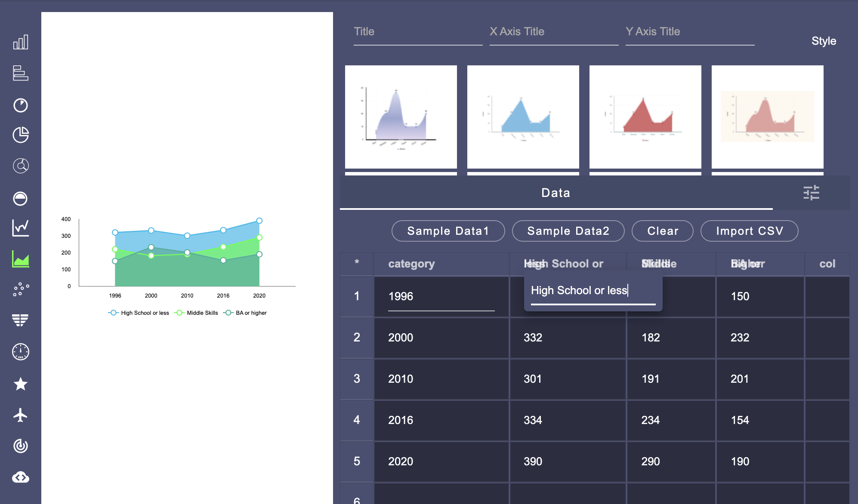This screenshot has height=504, width=858.
Task: Choose the gauge chart icon
Action: (21, 352)
